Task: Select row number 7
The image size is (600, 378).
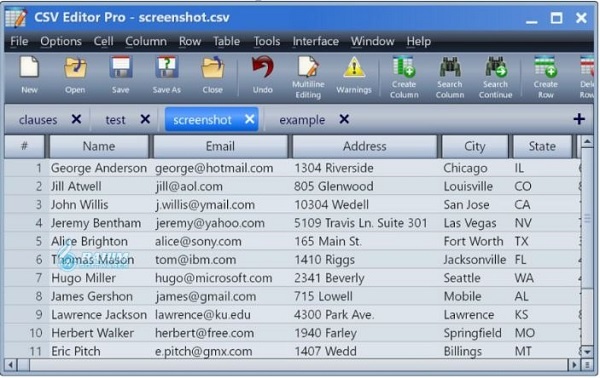Action: pyautogui.click(x=38, y=278)
